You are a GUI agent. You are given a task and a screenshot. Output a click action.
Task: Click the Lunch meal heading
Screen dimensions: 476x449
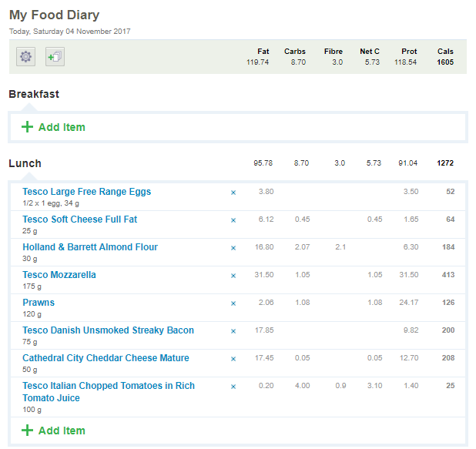coord(25,163)
